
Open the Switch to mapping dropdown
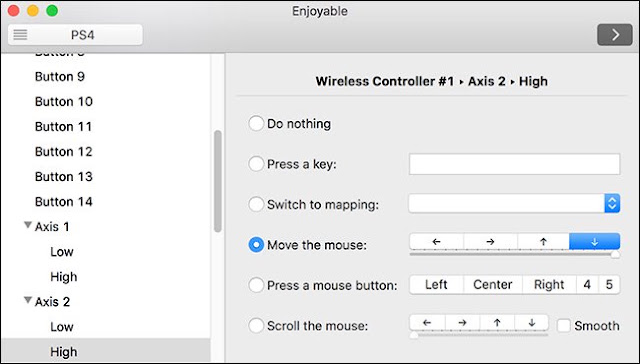[514, 203]
